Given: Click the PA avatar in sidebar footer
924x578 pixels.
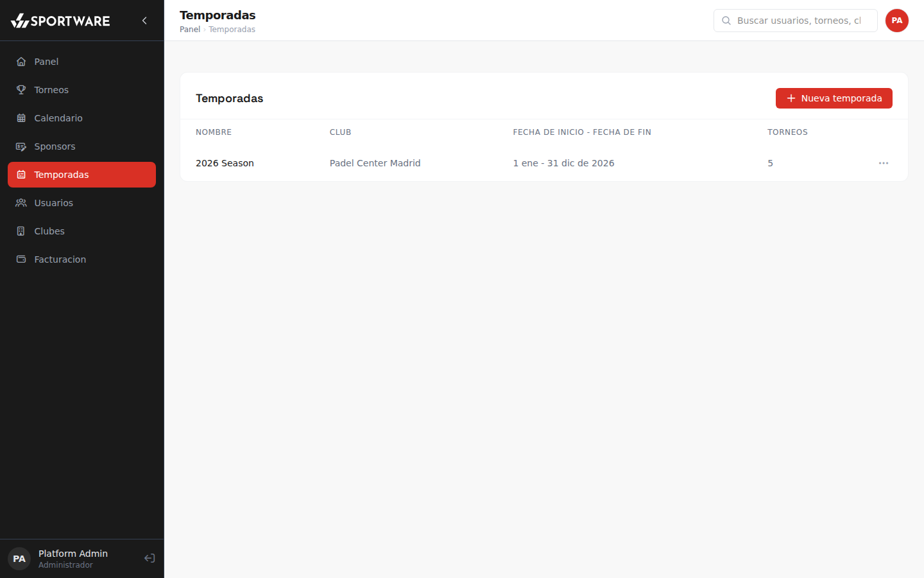Looking at the screenshot, I should click(x=19, y=559).
